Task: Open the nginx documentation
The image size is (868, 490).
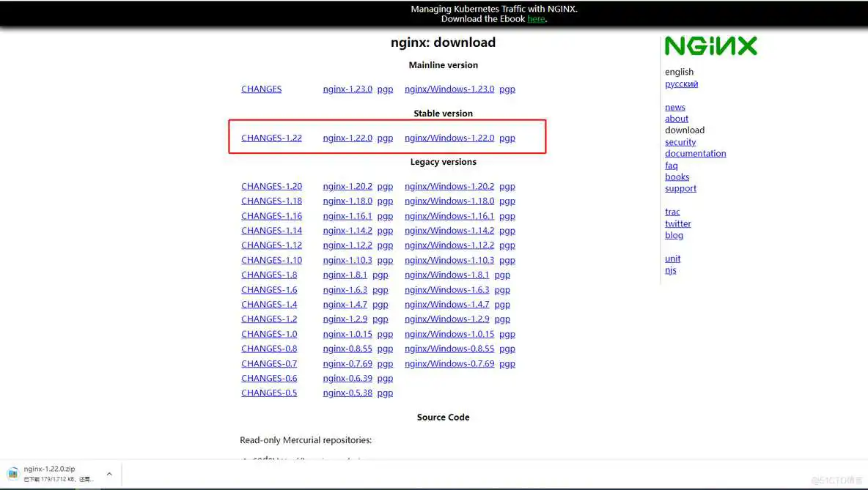Action: 695,154
